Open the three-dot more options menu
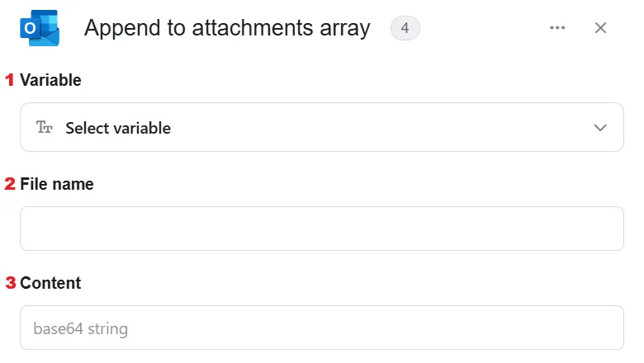644x363 pixels. coord(557,28)
